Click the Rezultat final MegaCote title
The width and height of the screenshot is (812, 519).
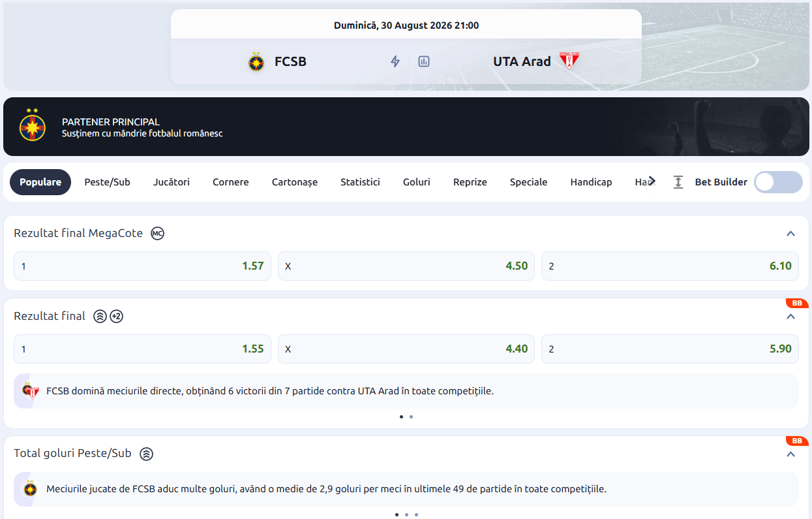(78, 233)
